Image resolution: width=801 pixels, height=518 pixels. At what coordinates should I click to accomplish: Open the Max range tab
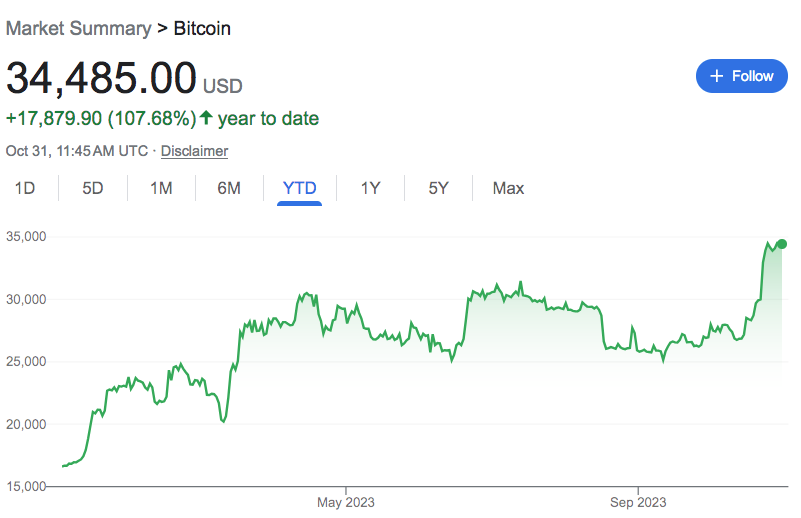click(508, 188)
